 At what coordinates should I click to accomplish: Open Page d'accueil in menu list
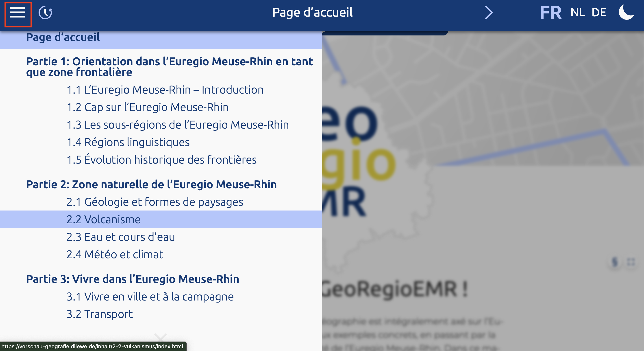[x=63, y=37]
